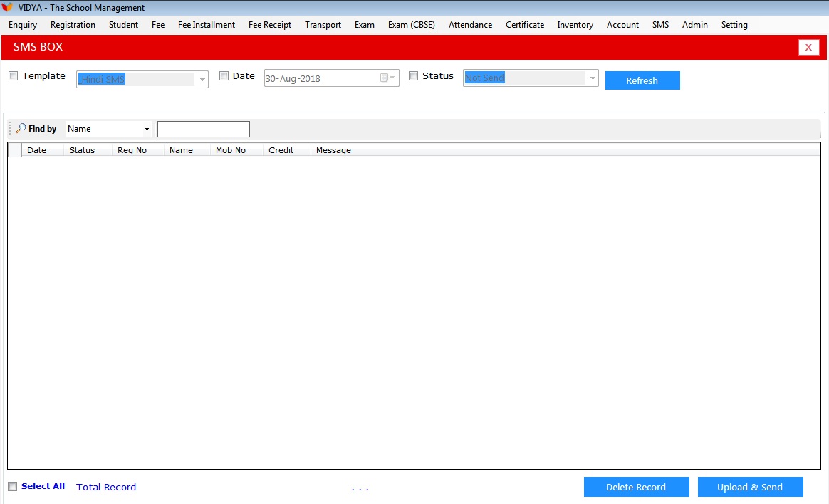Screen dimensions: 829x504
Task: Enable the Template filter checkbox
Action: [x=14, y=76]
